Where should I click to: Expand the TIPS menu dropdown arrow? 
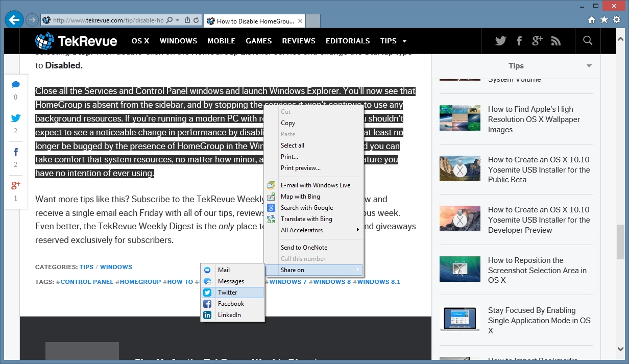click(404, 41)
